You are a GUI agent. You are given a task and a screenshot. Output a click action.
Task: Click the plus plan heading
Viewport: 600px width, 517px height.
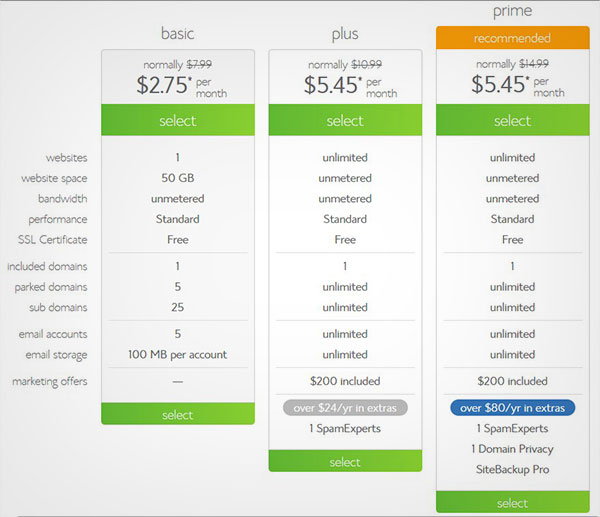(x=345, y=34)
